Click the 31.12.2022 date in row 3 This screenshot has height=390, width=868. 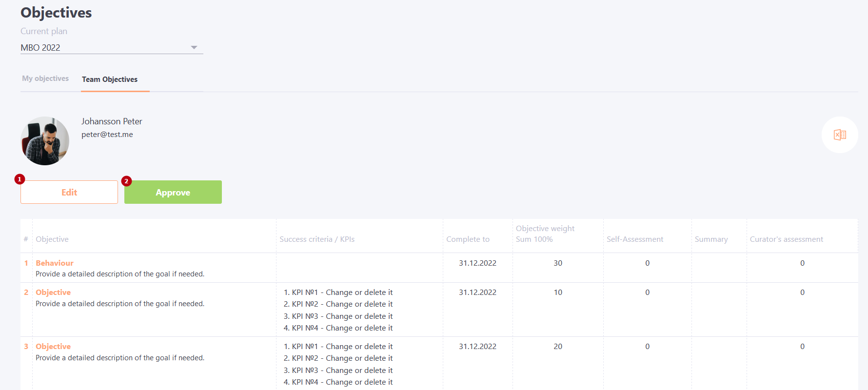(x=477, y=346)
